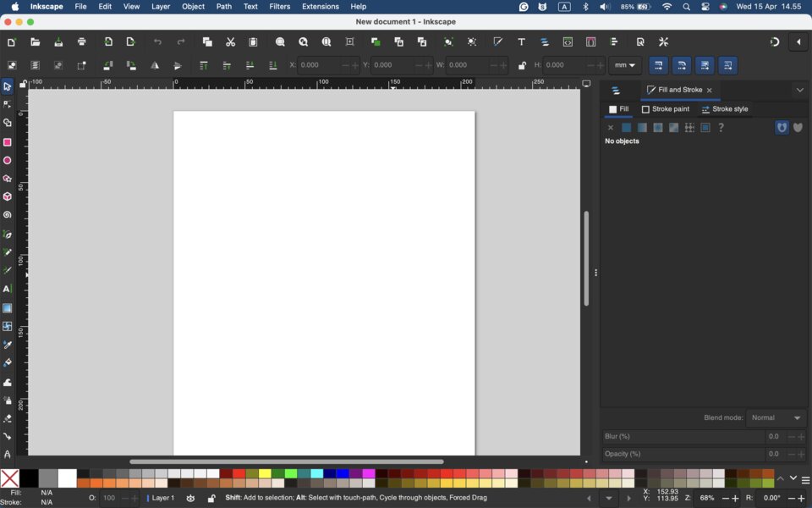Toggle scale rounded corners with rectangles

tap(682, 65)
